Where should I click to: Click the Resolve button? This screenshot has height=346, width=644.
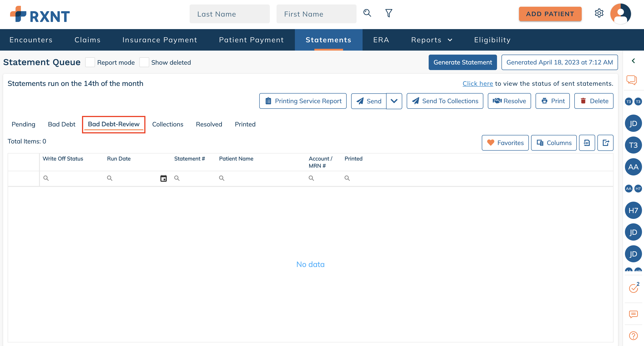[x=509, y=101]
